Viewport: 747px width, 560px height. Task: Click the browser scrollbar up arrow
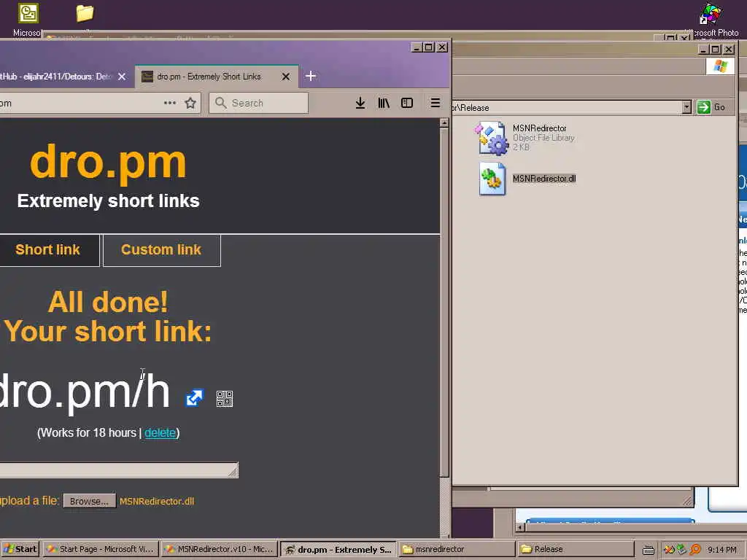pos(444,122)
